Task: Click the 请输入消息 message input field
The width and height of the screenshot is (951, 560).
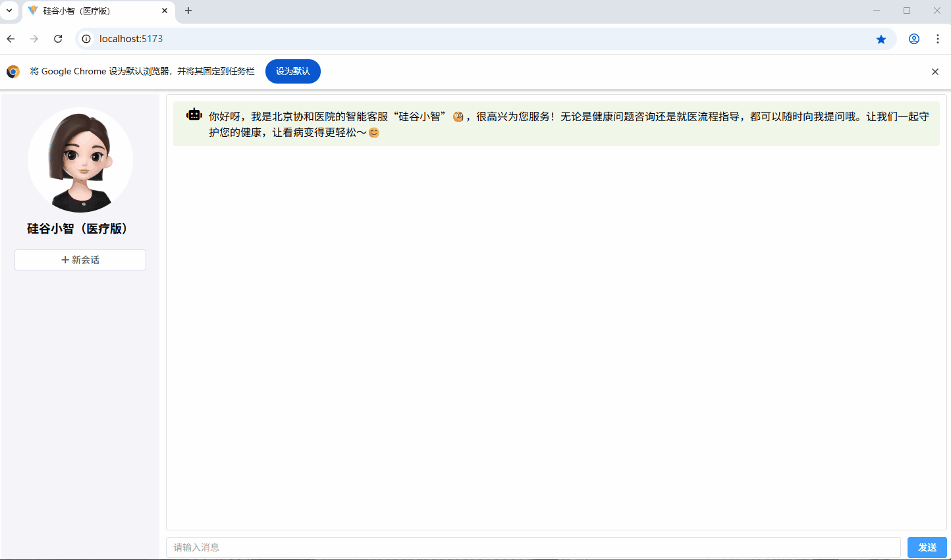Action: coord(533,547)
